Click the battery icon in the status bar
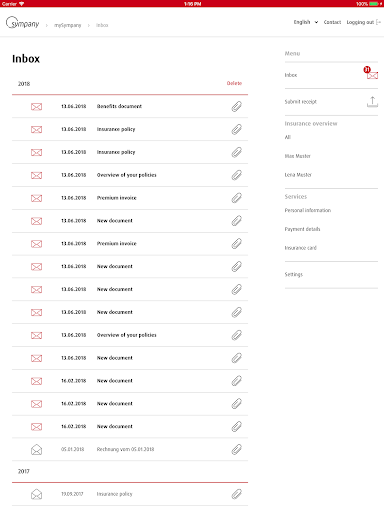Viewport: 384px width, 512px height. point(374,4)
